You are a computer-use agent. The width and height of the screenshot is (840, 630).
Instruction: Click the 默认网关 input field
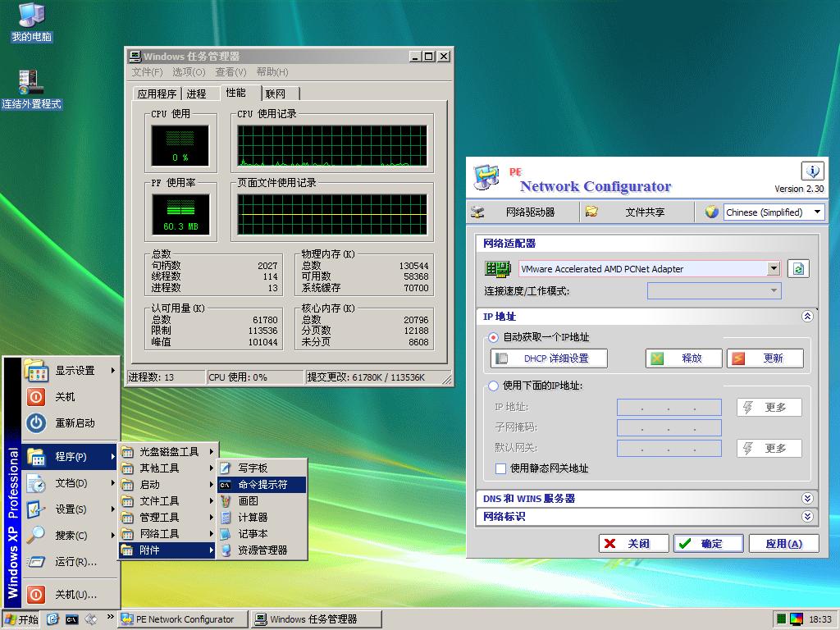point(669,448)
